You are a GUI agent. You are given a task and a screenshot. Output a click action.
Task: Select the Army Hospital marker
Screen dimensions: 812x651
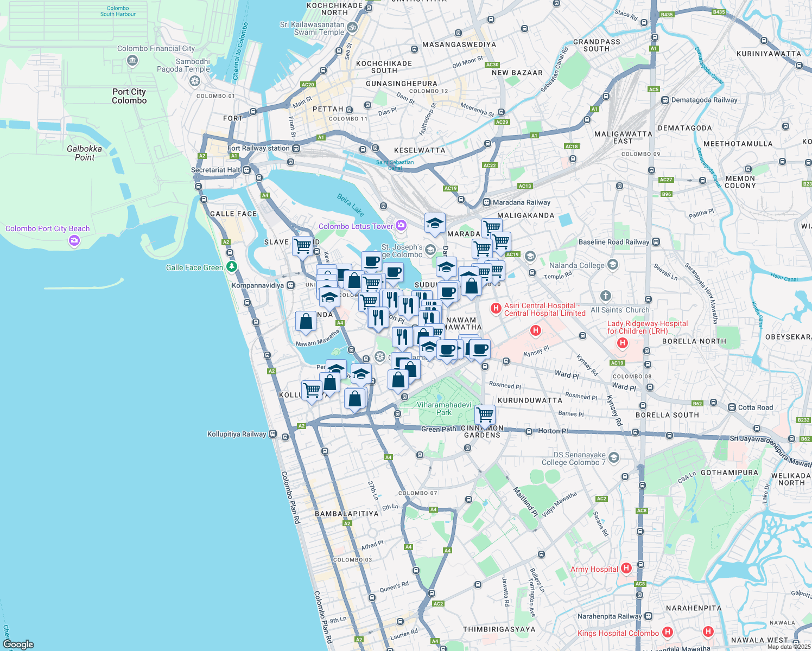[x=626, y=568]
